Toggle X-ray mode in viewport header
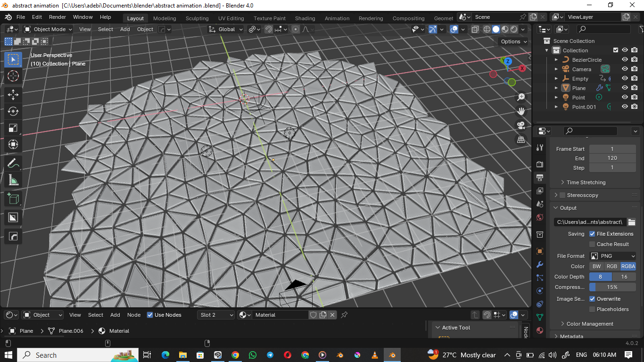This screenshot has width=644, height=362. coord(475,29)
